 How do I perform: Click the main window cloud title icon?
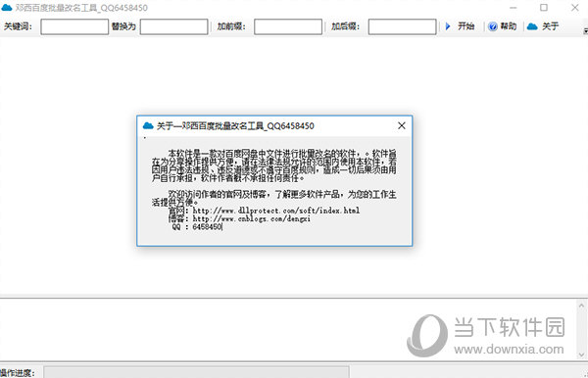tap(7, 7)
